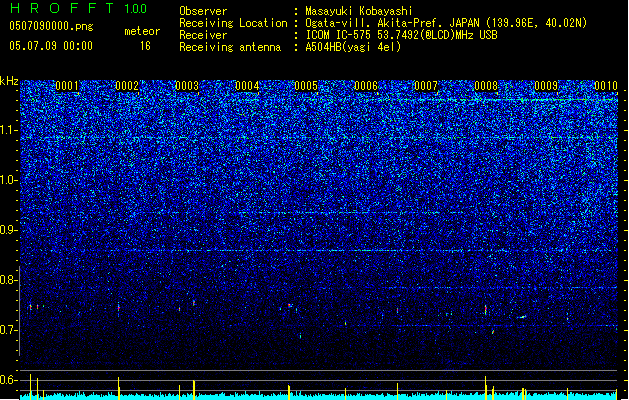
Task: Select the A504HB(yagi 4el) antenna text
Action: pyautogui.click(x=353, y=47)
